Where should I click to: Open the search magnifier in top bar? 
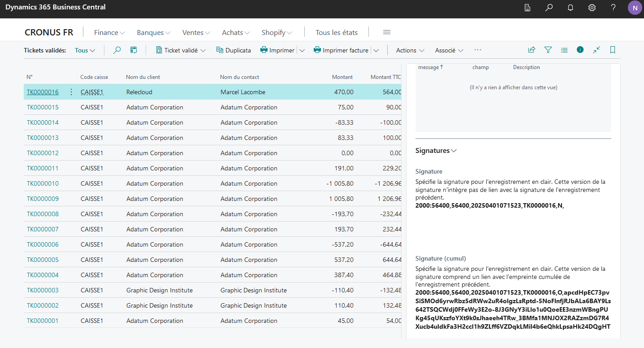(549, 8)
